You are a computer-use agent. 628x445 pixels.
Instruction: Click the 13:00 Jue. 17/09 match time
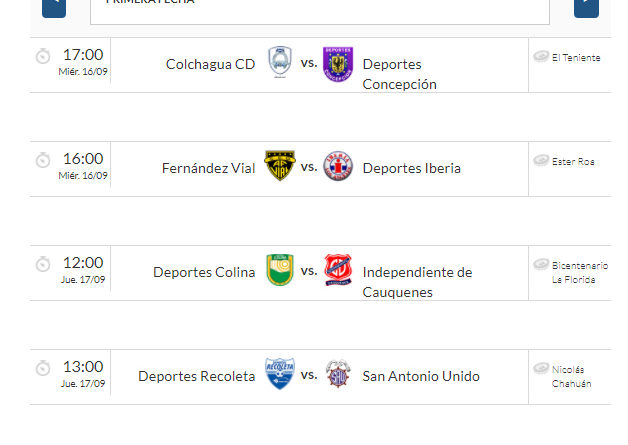click(x=83, y=373)
